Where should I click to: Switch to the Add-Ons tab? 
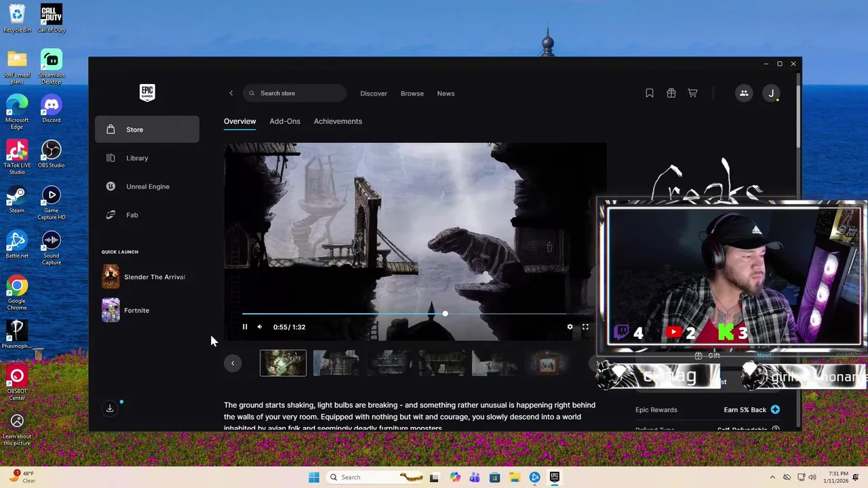point(285,121)
